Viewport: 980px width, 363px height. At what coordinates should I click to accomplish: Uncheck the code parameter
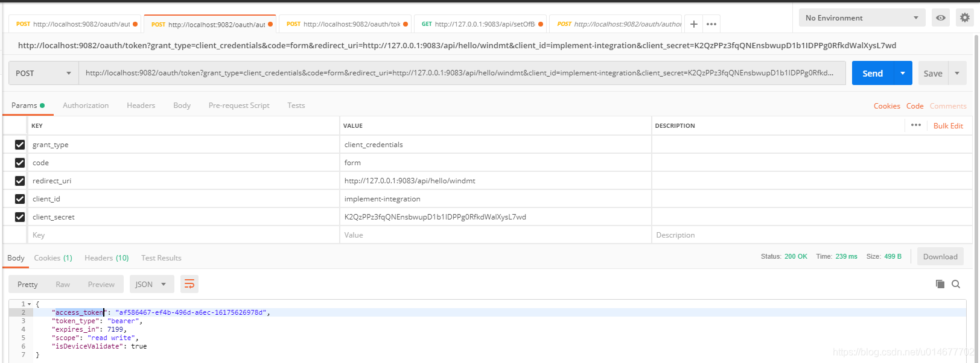coord(20,163)
